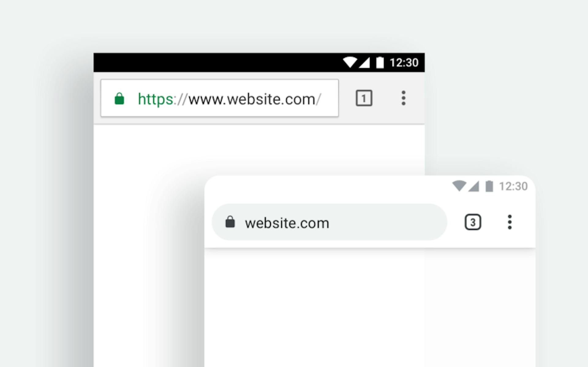This screenshot has height=367, width=588.
Task: Tap white Wi-Fi icon in black status bar
Action: 350,62
